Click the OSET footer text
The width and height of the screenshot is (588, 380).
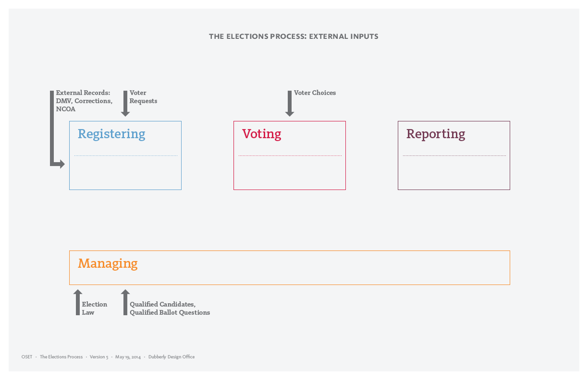(x=27, y=357)
